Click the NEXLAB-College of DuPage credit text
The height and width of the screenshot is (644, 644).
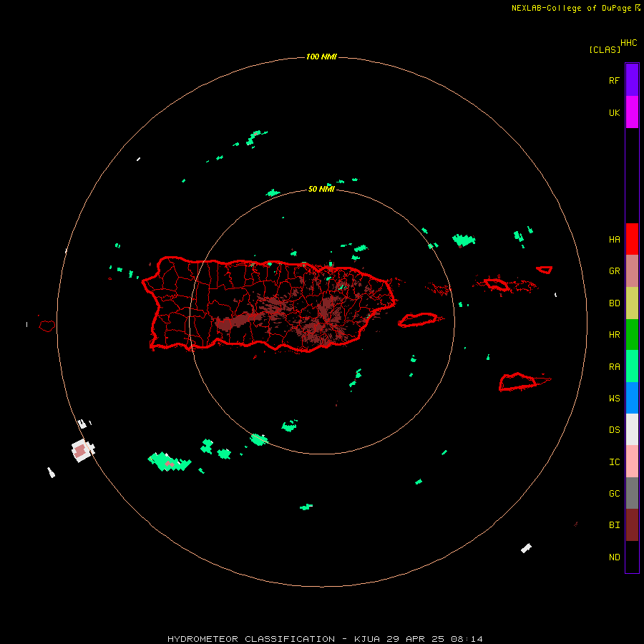[571, 8]
